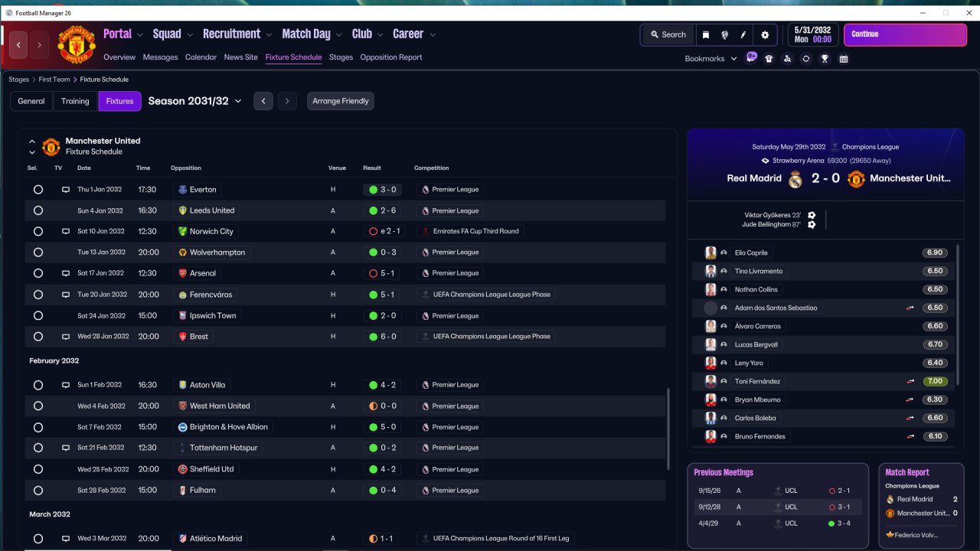Click the TV icon on the Norwich City fixture
This screenshot has width=980, height=551.
click(x=65, y=231)
